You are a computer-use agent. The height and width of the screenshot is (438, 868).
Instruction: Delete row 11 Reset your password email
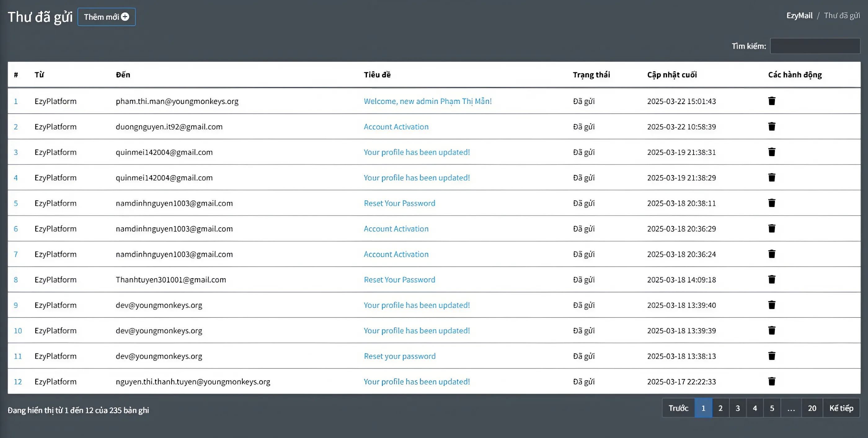772,356
